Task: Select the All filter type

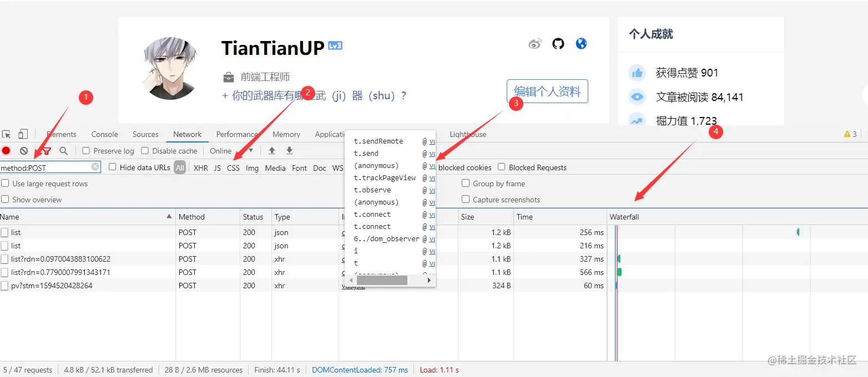Action: [180, 167]
